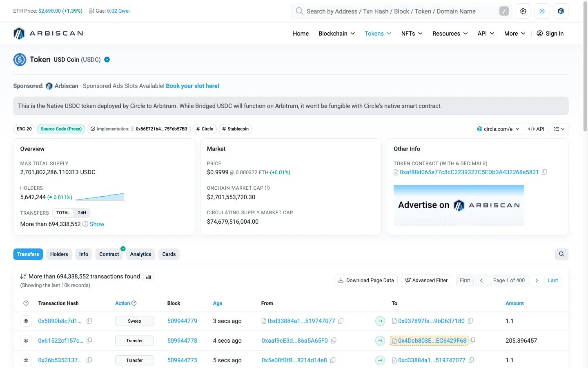
Task: Switch transfers count to 24H
Action: (x=82, y=213)
